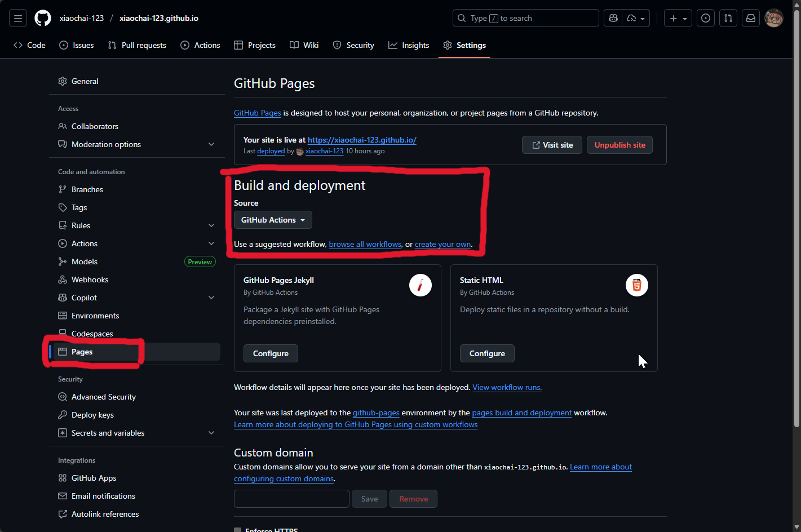Open the GitHub Actions source dropdown

273,220
